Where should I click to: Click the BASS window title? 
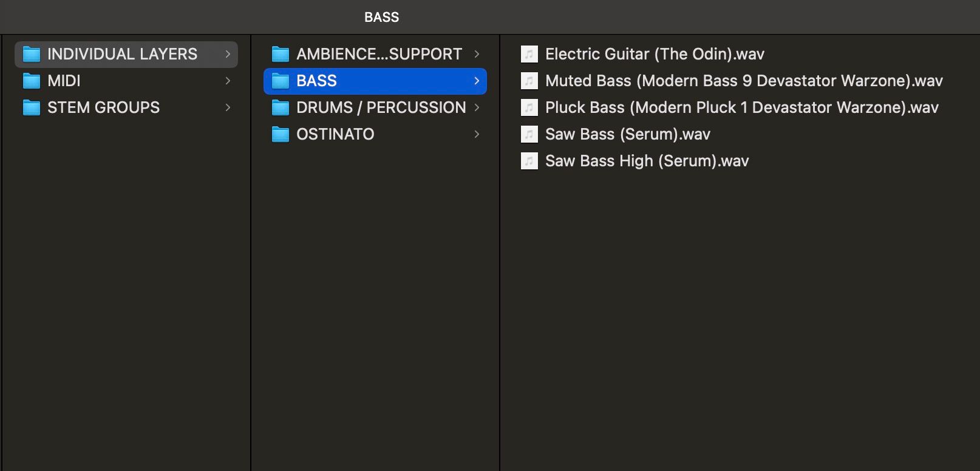[381, 17]
